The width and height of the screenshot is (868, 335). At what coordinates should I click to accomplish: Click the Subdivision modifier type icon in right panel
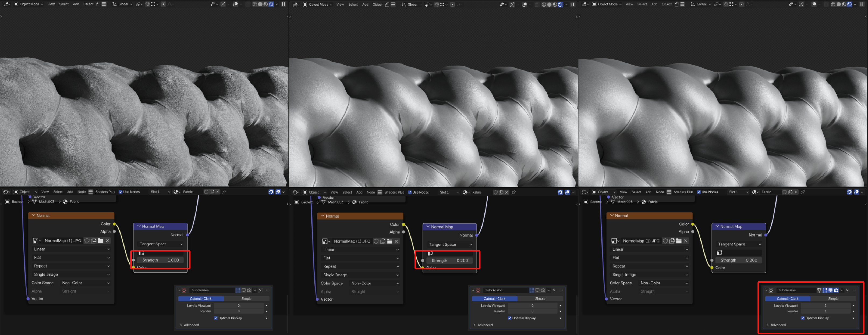(x=771, y=290)
